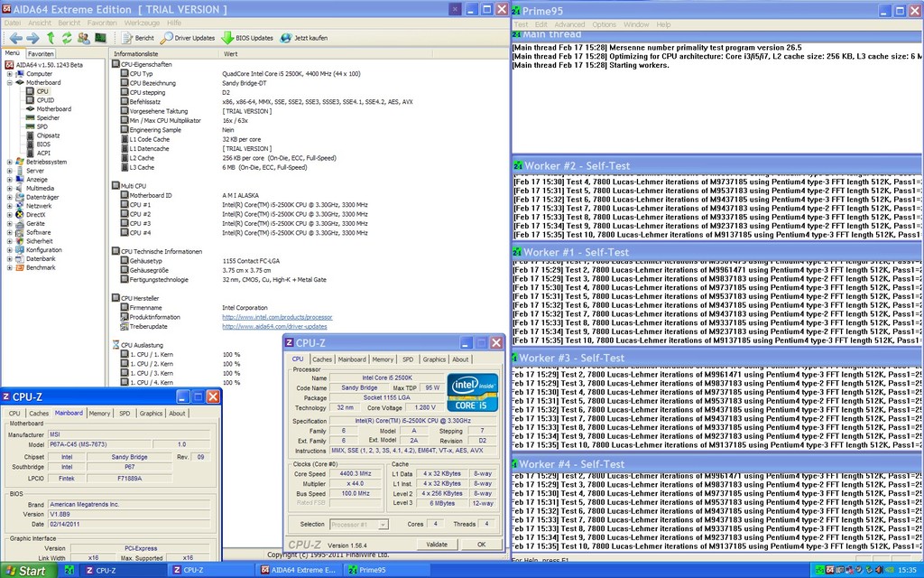This screenshot has height=578, width=924.
Task: Open the Ansicht menu in AIDA64
Action: click(40, 23)
